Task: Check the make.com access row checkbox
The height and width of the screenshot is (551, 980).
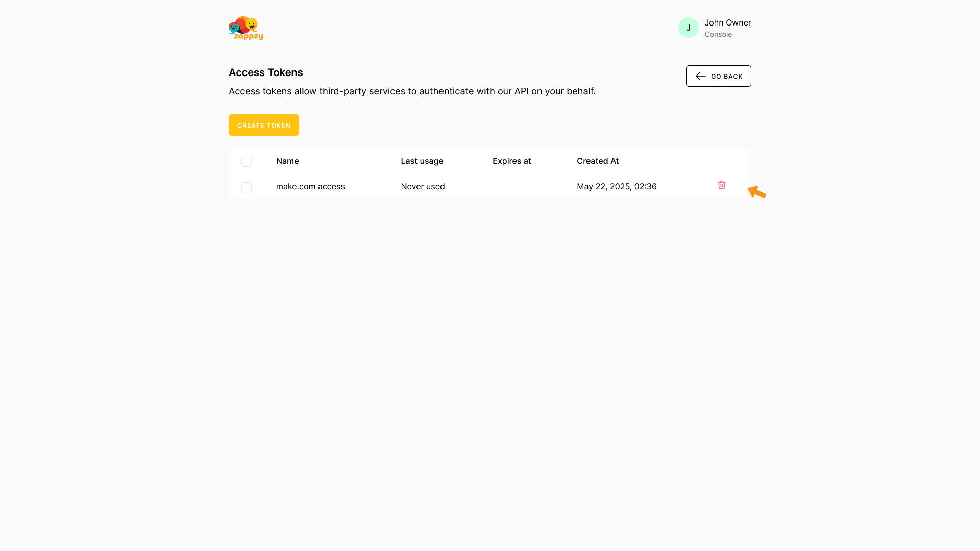Action: 247,187
